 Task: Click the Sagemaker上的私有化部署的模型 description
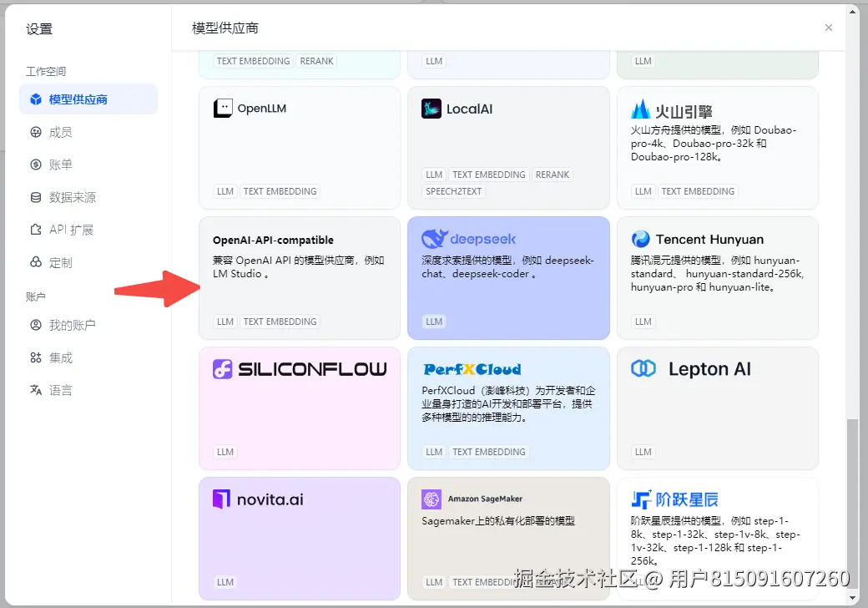pos(498,520)
